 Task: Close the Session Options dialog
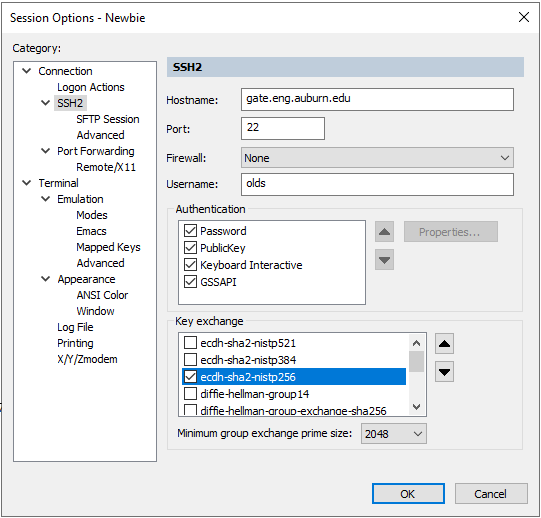524,17
